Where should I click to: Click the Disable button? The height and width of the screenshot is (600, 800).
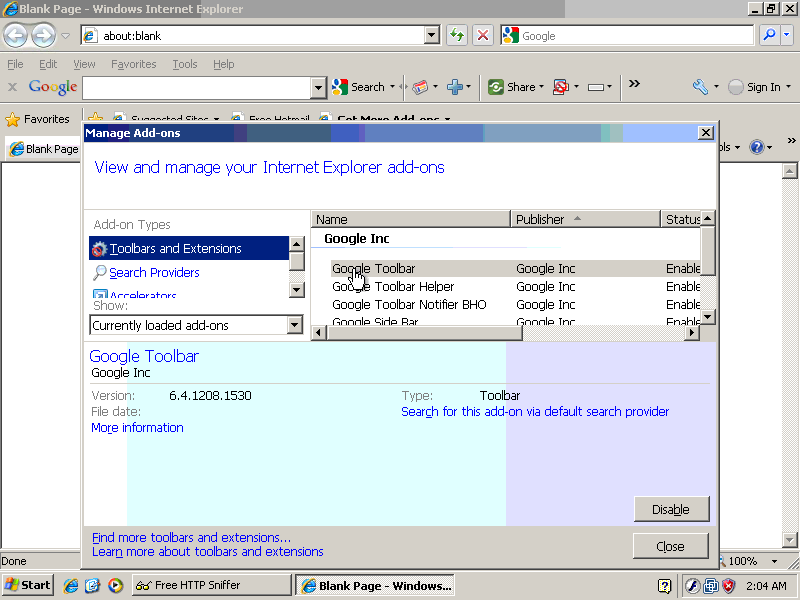point(671,509)
